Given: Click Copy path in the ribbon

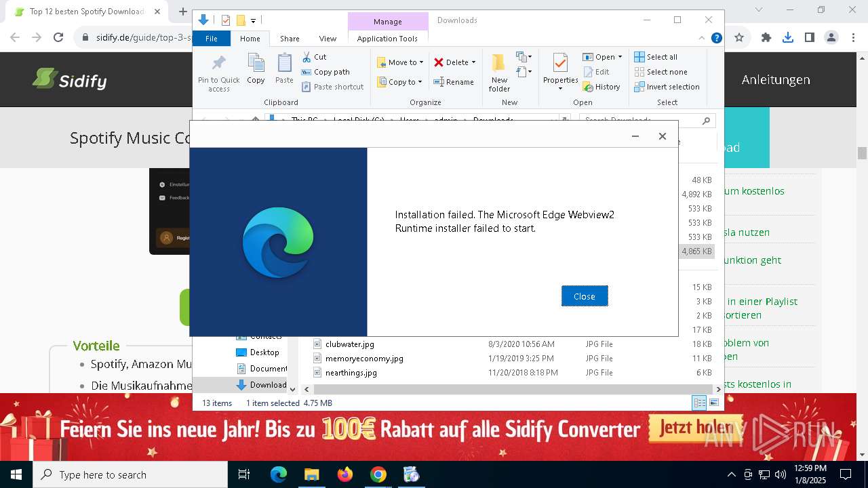Looking at the screenshot, I should pyautogui.click(x=325, y=72).
